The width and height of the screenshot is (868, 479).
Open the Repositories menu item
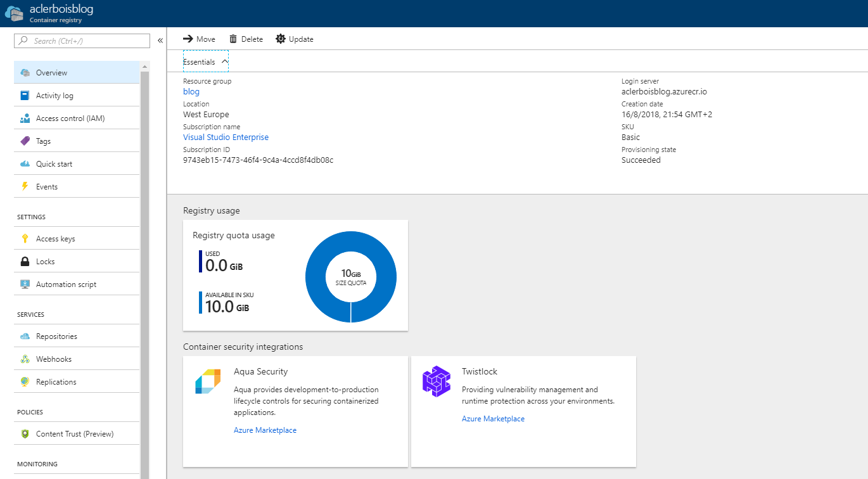click(x=56, y=336)
